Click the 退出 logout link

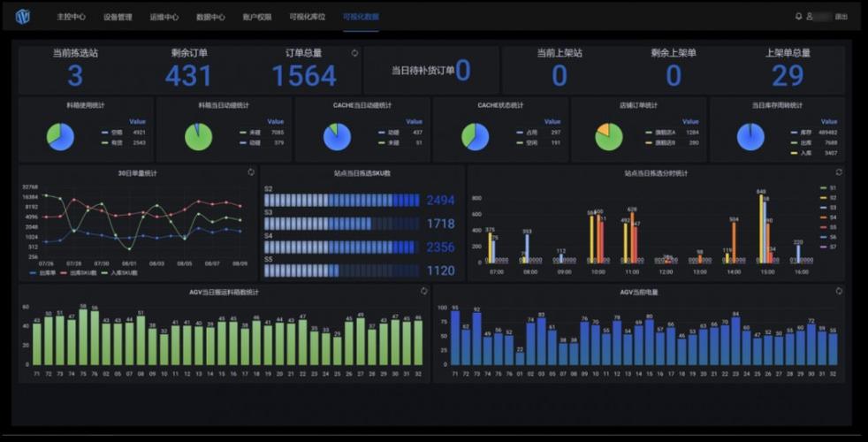coord(841,17)
